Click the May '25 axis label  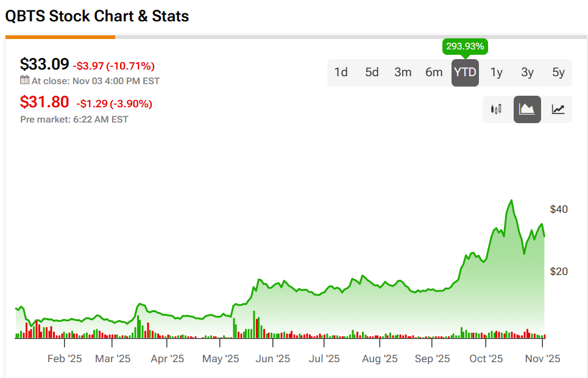[x=221, y=359]
